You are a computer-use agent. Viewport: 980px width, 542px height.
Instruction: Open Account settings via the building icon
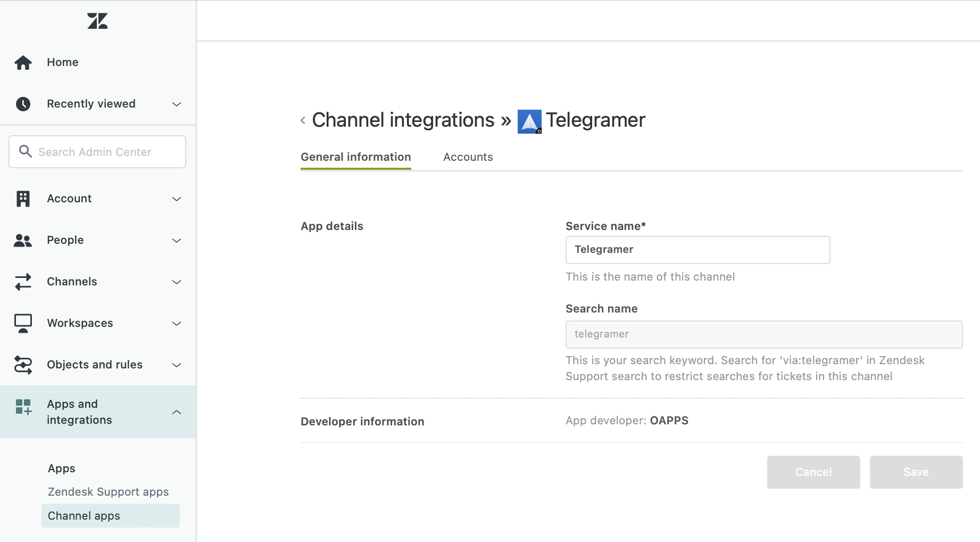[23, 198]
